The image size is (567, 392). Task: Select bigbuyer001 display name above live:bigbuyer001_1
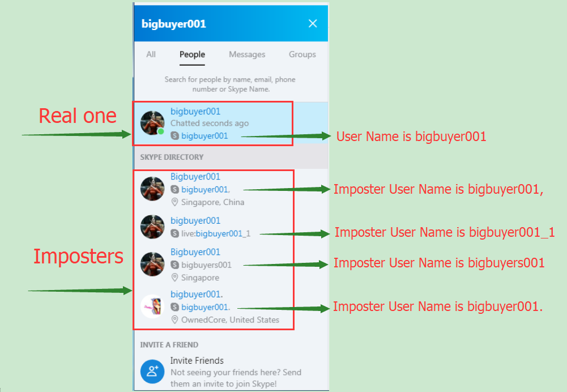pos(195,220)
